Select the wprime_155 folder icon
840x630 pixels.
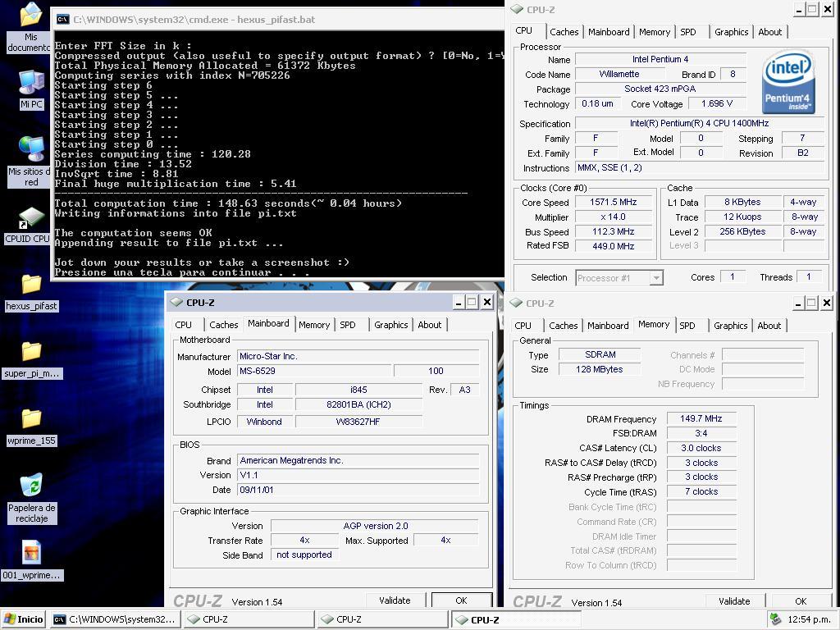coord(31,427)
